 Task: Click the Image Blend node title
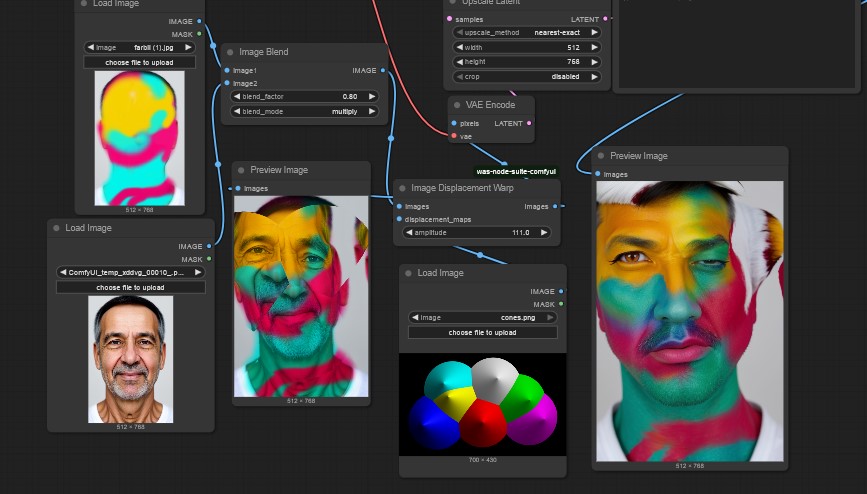point(264,52)
